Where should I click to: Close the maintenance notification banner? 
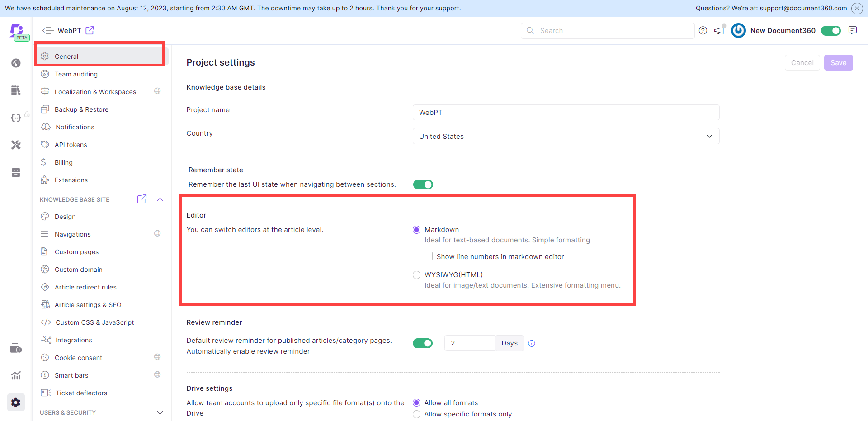(x=857, y=8)
